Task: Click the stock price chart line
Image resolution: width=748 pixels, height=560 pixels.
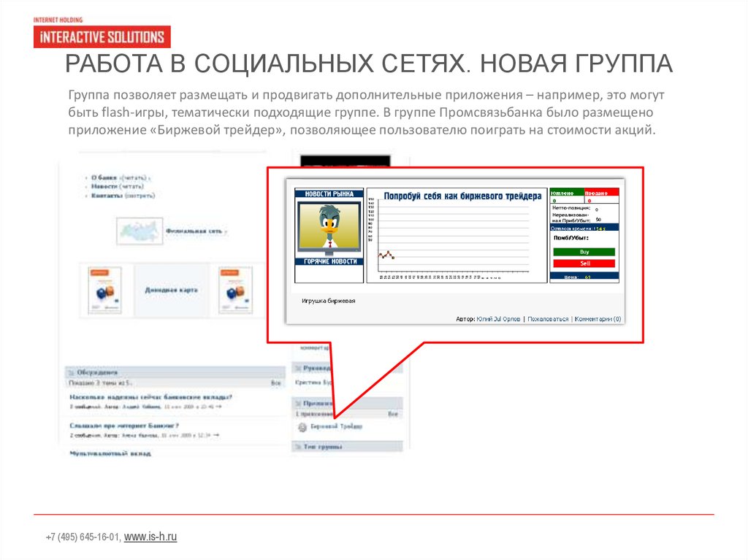Action: coord(386,256)
